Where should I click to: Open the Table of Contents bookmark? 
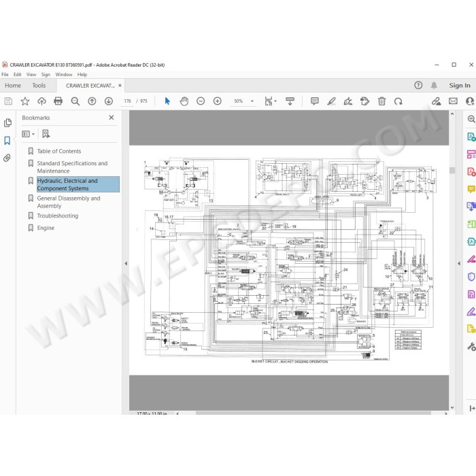point(59,151)
